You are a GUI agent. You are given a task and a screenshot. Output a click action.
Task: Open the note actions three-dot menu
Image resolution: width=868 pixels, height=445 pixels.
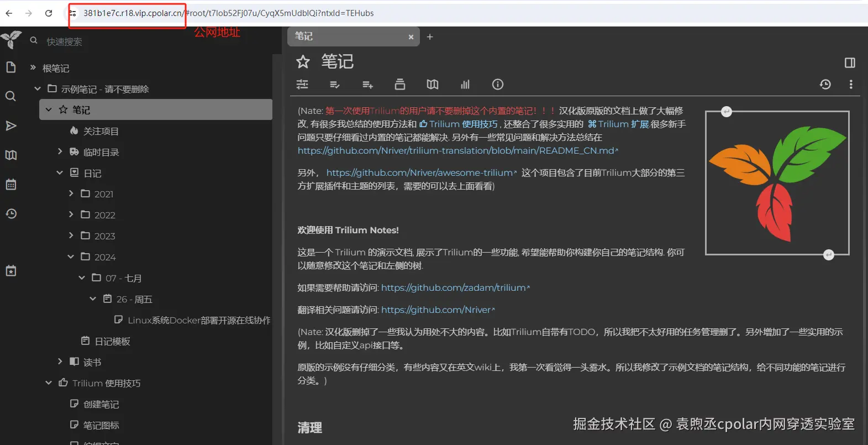851,84
